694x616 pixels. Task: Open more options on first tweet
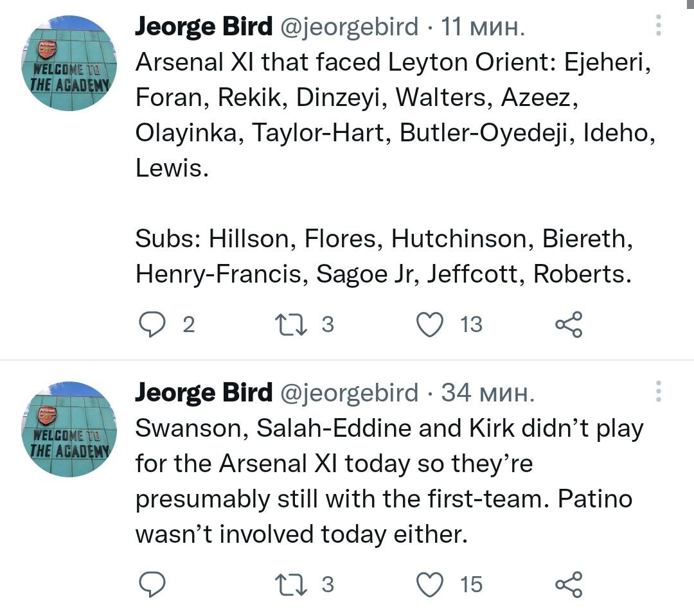(657, 25)
